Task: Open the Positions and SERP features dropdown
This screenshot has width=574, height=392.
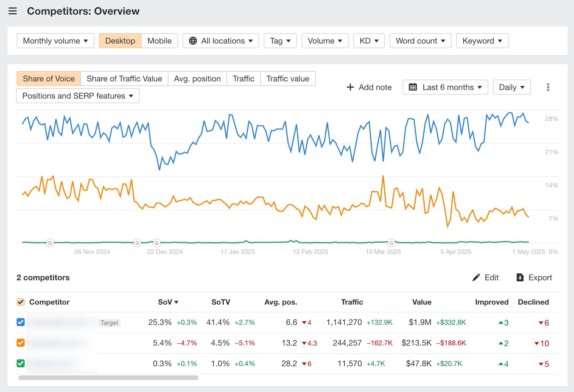Action: pyautogui.click(x=78, y=96)
